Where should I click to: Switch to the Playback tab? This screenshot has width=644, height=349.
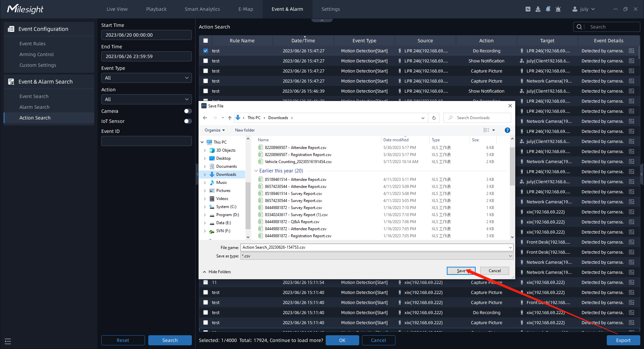click(x=156, y=9)
